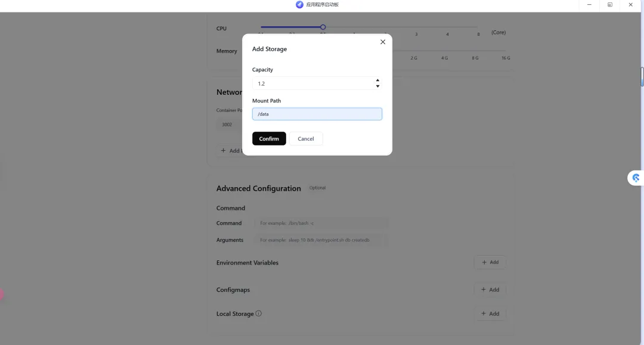The height and width of the screenshot is (345, 644).
Task: Add Local Storage
Action: 490,313
